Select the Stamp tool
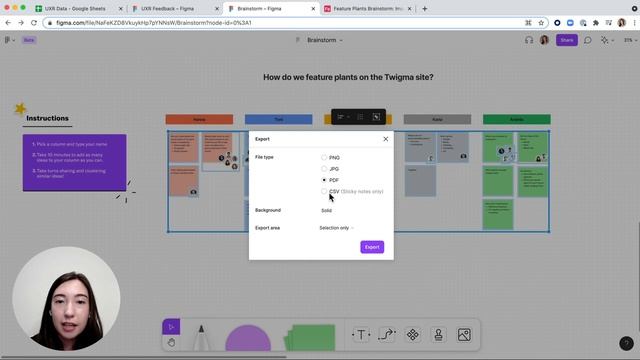 click(x=438, y=335)
